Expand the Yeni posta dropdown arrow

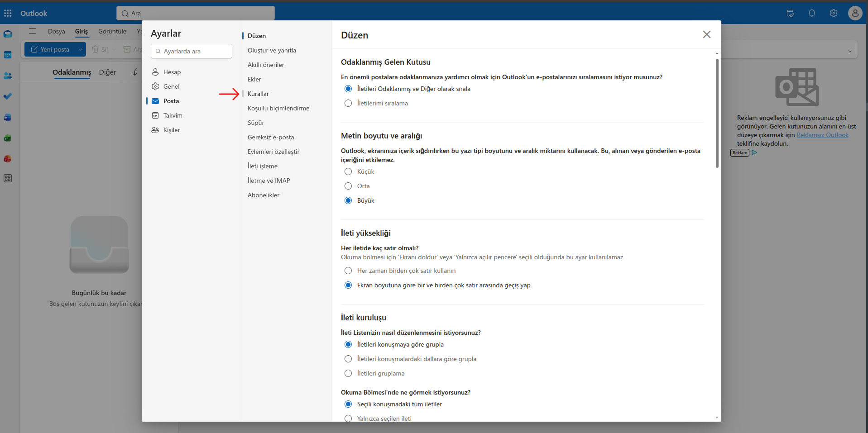coord(80,49)
